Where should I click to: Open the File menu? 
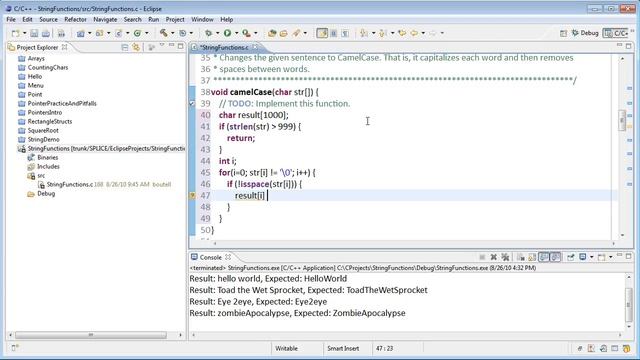pos(11,19)
